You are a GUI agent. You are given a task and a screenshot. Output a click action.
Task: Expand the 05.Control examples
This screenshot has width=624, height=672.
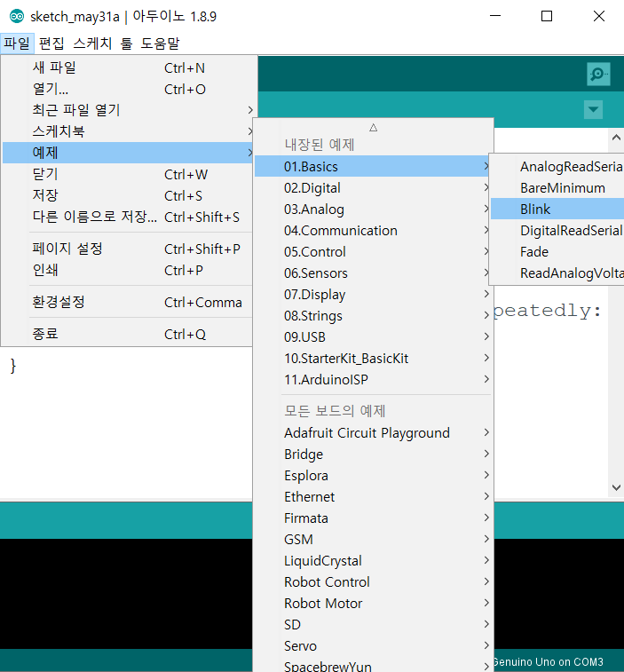(x=373, y=251)
